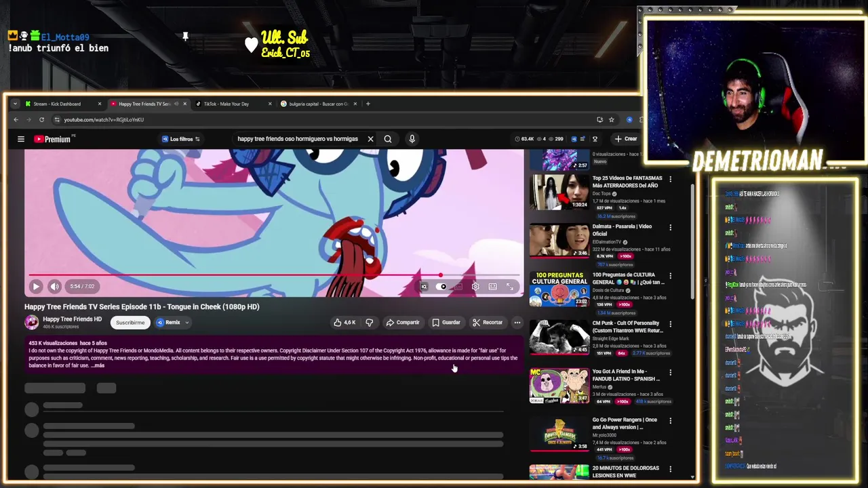This screenshot has width=868, height=488.
Task: Open options menu for 100 Preguntas video
Action: (671, 276)
